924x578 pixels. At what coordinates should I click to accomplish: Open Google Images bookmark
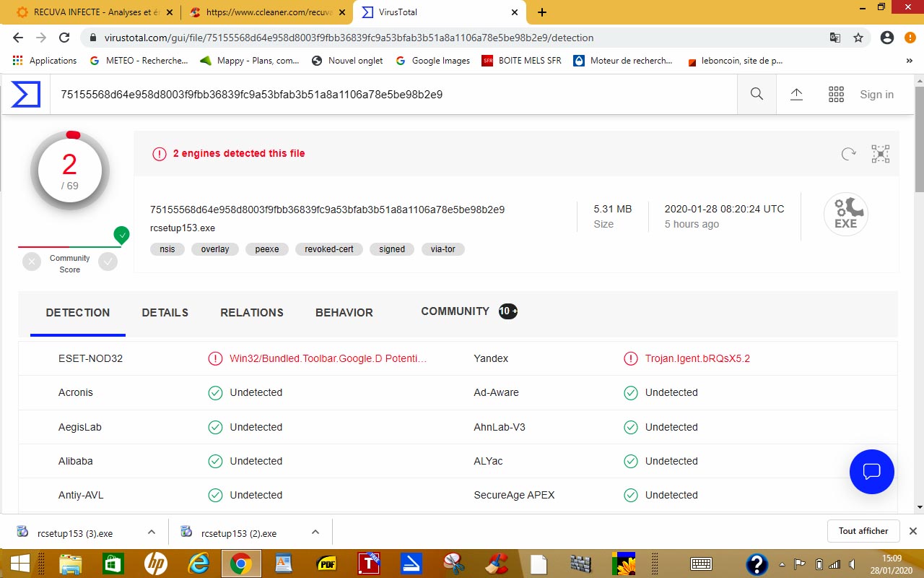coord(433,61)
